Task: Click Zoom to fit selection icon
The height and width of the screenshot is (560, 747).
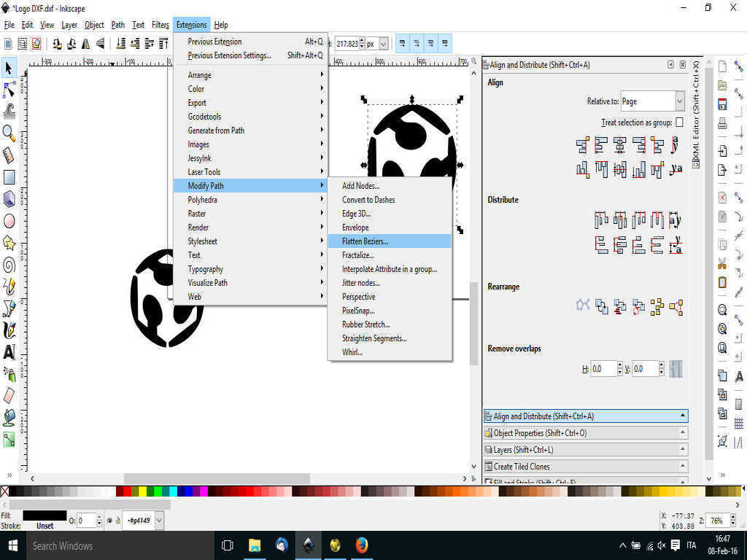Action: pos(722,310)
